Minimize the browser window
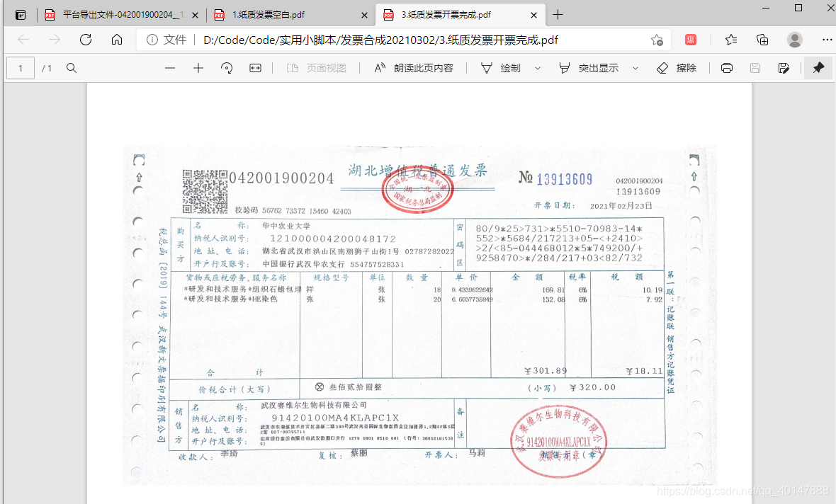Image resolution: width=836 pixels, height=504 pixels. tap(766, 8)
